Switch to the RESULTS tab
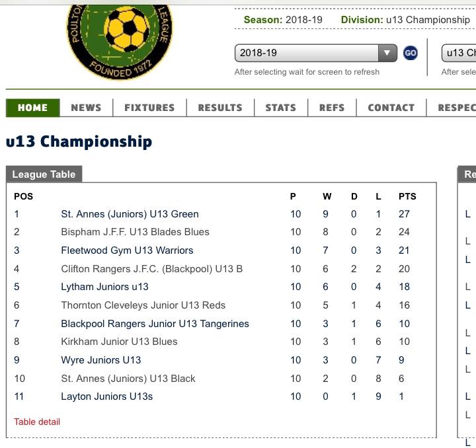 coord(220,108)
